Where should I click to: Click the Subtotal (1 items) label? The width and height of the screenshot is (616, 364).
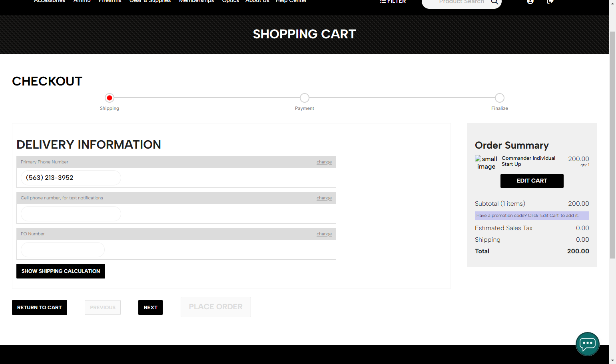500,204
